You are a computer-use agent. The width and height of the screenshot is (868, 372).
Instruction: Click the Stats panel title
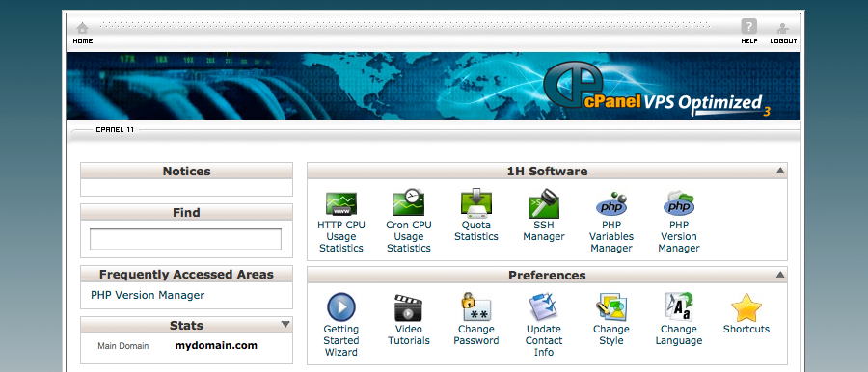coord(186,326)
